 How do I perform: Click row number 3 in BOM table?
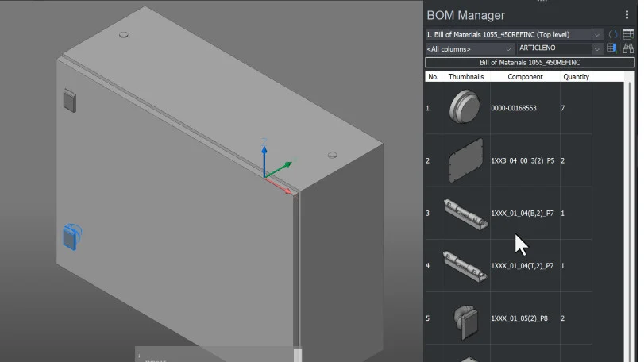427,213
